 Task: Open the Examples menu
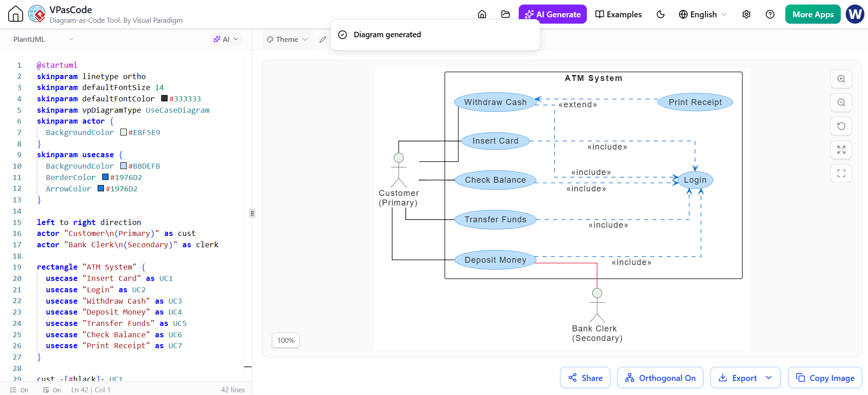(x=618, y=14)
